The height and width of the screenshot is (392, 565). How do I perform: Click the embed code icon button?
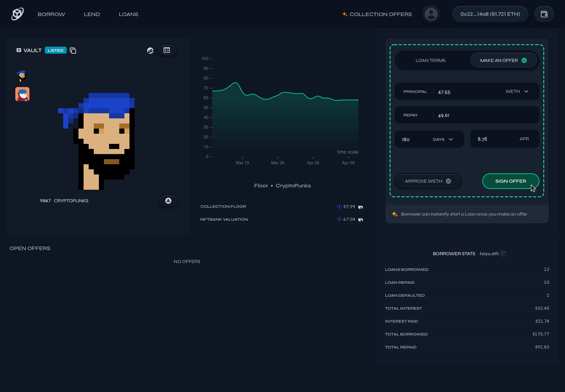(x=167, y=50)
